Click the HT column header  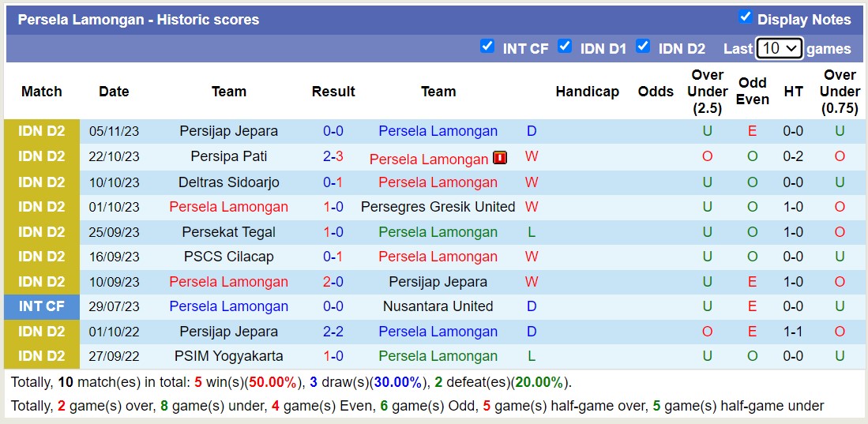tap(793, 92)
